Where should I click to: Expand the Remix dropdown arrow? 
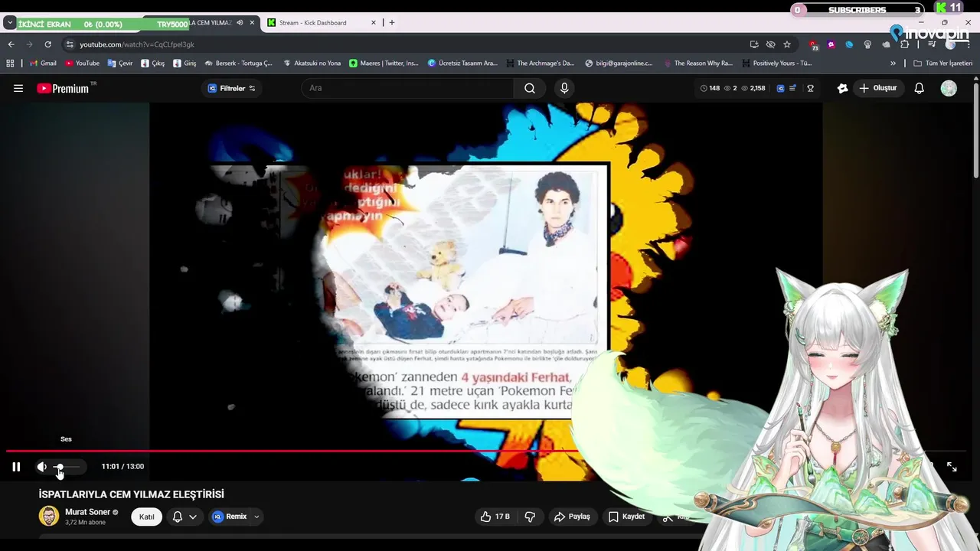pyautogui.click(x=256, y=517)
